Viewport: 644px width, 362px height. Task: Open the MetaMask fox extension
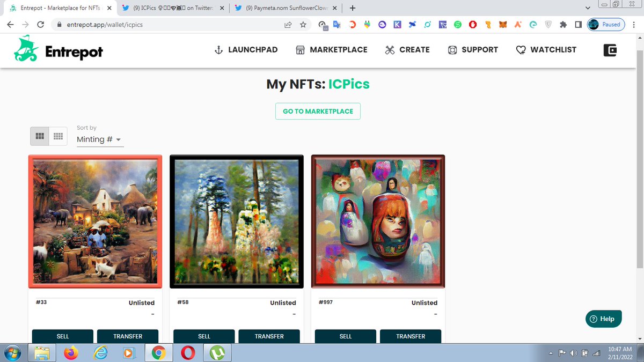coord(503,25)
